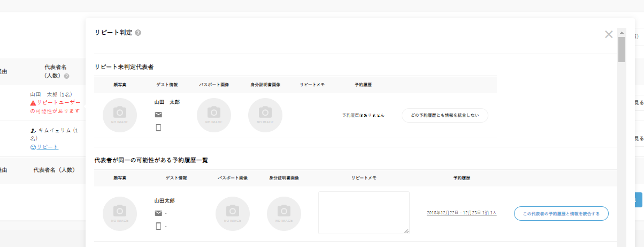Focus the リピートメモ text area
644x247 pixels.
click(x=364, y=212)
